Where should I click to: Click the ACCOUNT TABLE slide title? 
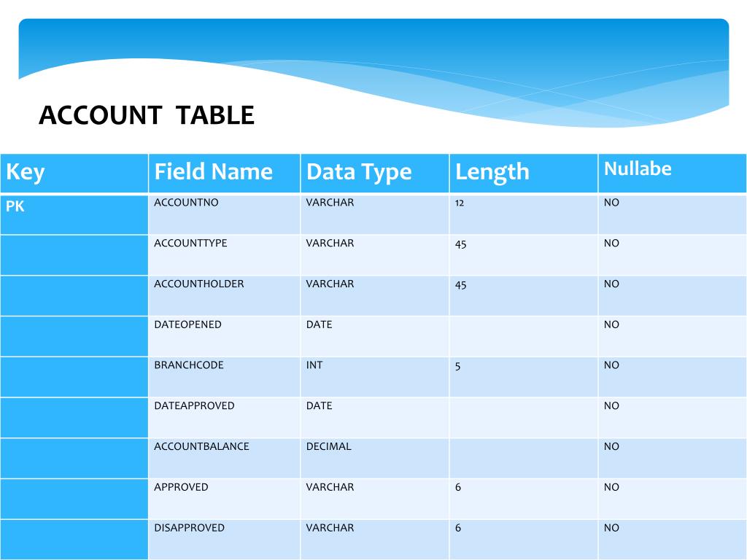point(146,115)
